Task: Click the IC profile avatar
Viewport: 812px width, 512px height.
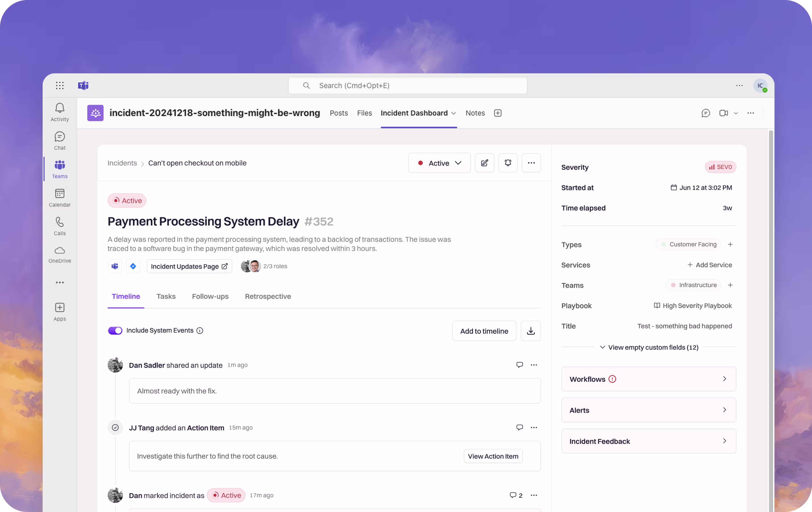Action: [761, 85]
